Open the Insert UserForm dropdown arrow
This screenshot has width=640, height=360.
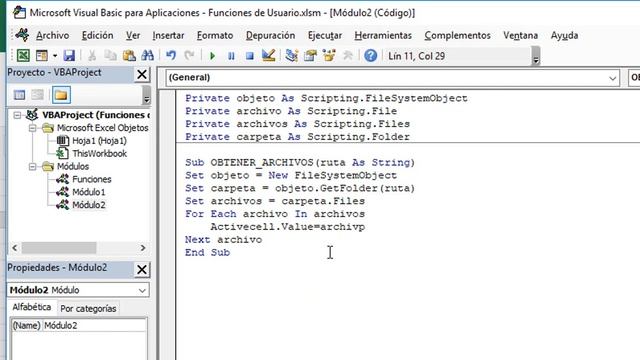coord(55,56)
